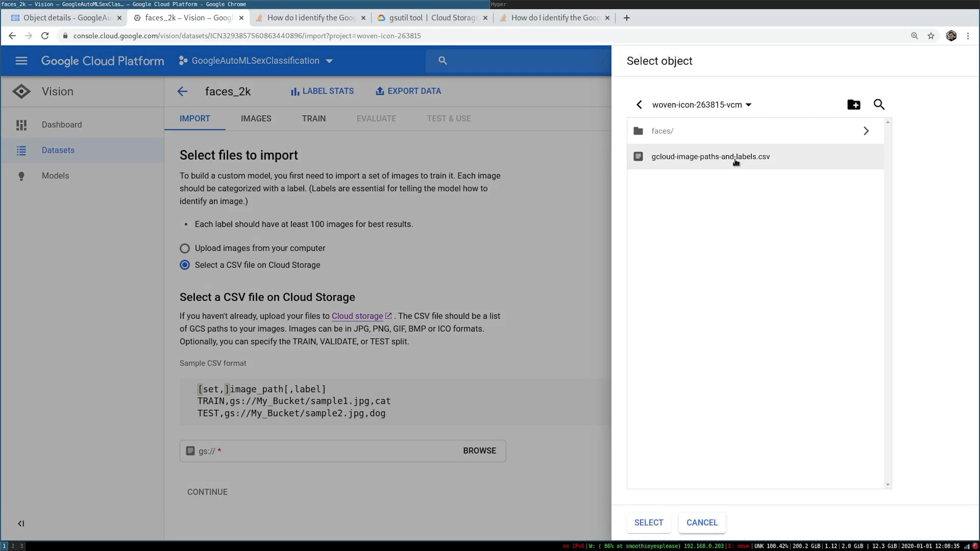Open the gsutil tool browser tab
Screen dimensions: 980x551
click(433, 18)
